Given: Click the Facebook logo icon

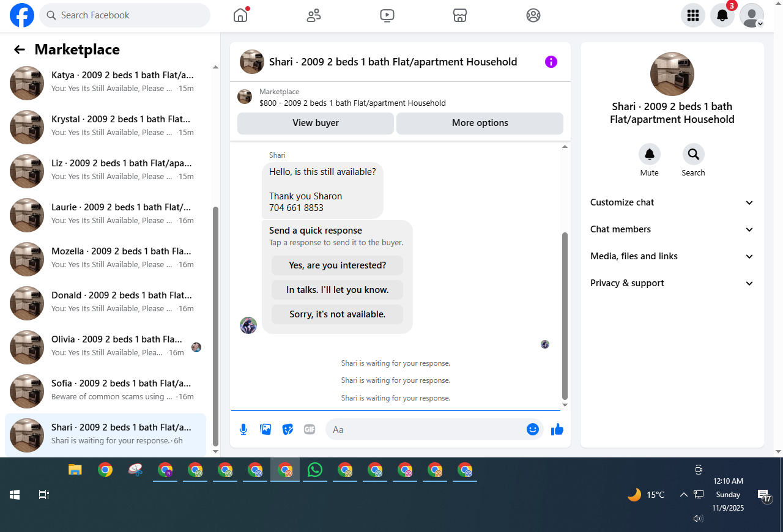Looking at the screenshot, I should pyautogui.click(x=22, y=15).
